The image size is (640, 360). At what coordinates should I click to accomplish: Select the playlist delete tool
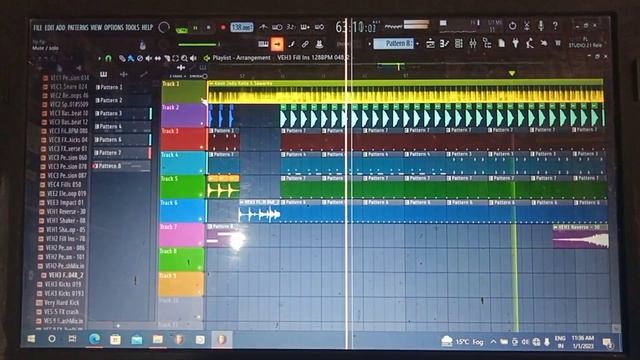(140, 58)
